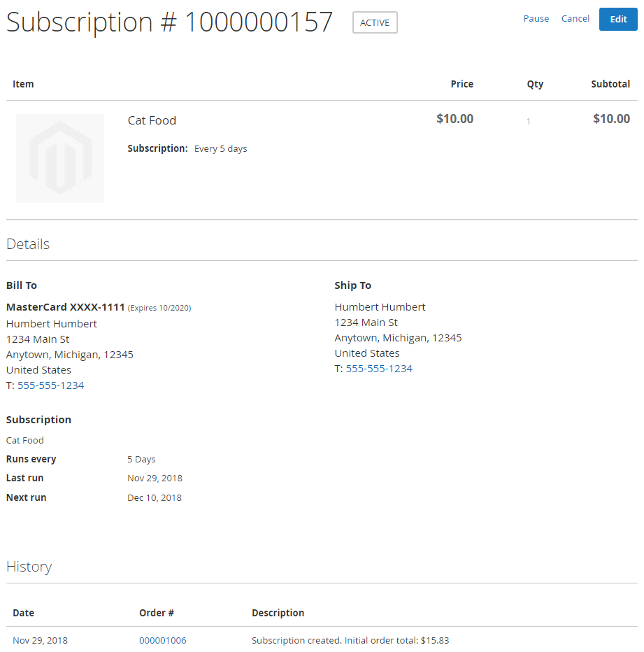This screenshot has height=652, width=644.
Task: Click the Ship To phone number link
Action: click(379, 369)
